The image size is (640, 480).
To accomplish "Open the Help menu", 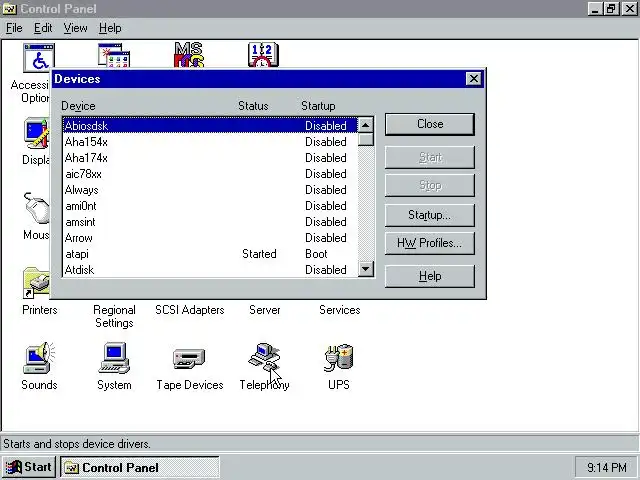I will [x=110, y=28].
